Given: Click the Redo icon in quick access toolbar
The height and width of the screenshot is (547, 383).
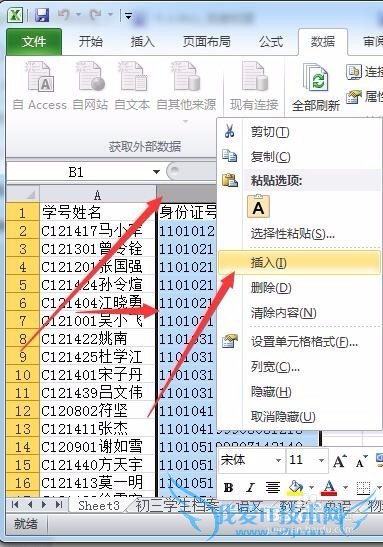Looking at the screenshot, I should [96, 15].
